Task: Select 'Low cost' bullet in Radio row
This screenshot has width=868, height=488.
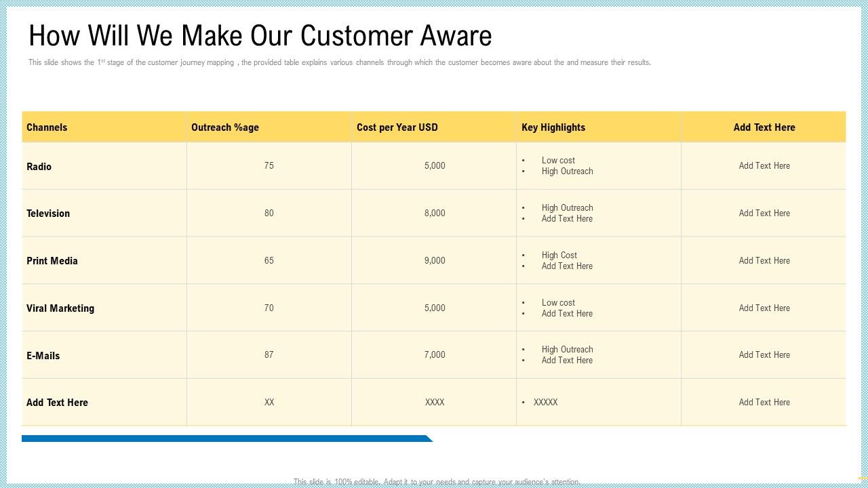Action: click(558, 161)
